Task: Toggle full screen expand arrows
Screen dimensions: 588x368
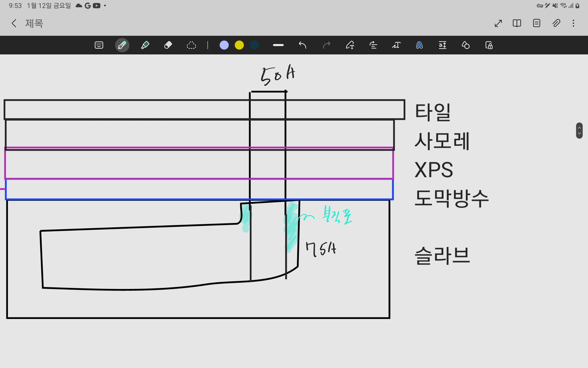Action: coord(498,23)
